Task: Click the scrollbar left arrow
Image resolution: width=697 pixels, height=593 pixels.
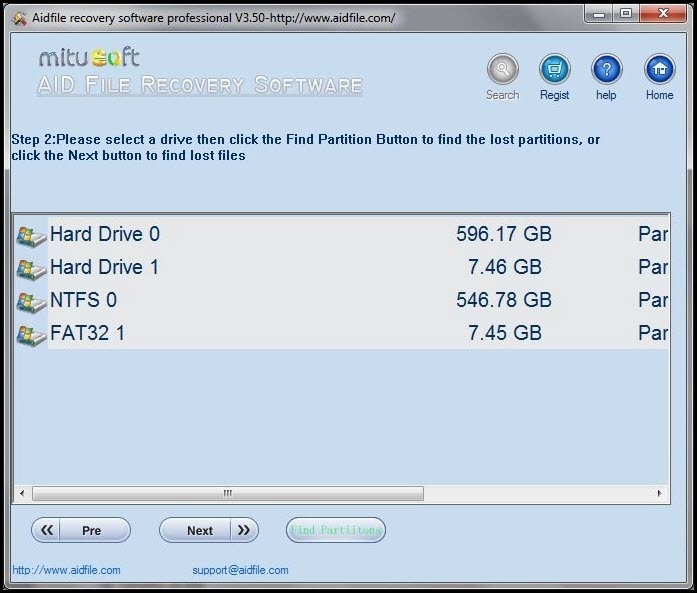Action: pos(22,493)
